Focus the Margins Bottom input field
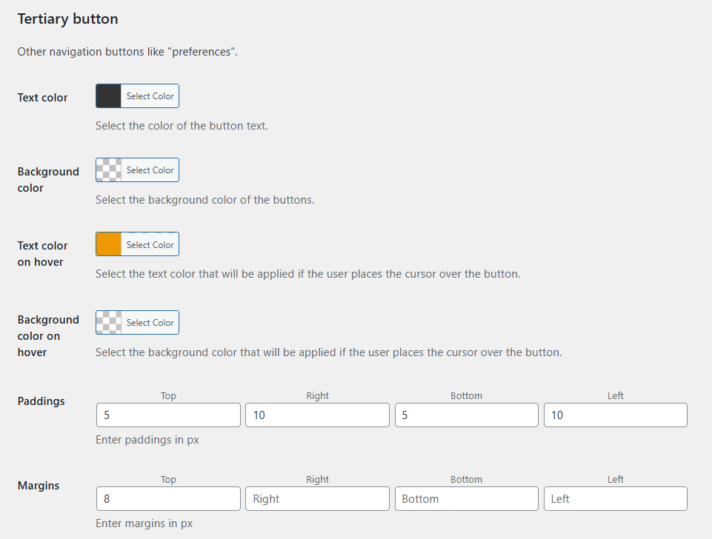This screenshot has width=712, height=539. tap(466, 498)
